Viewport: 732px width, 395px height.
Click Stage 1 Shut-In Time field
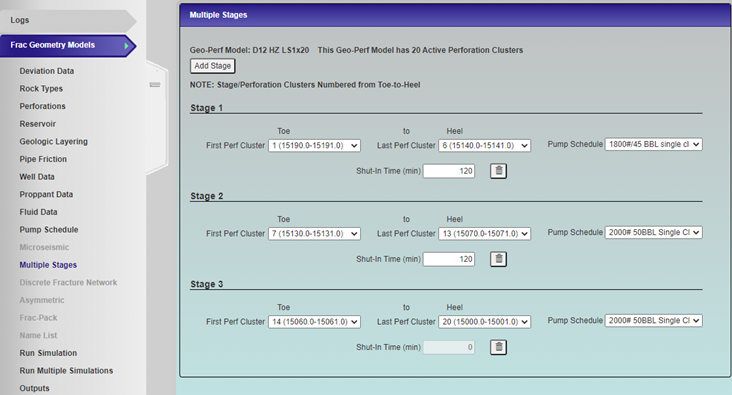[449, 171]
